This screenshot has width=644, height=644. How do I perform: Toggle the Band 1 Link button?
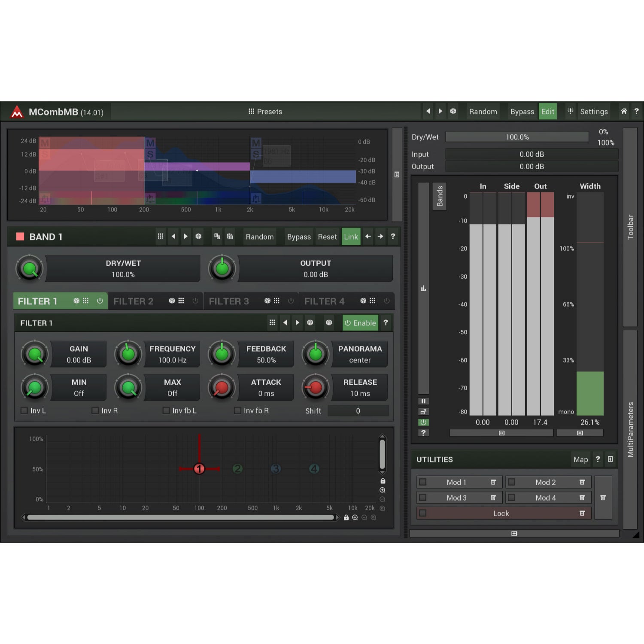click(351, 237)
